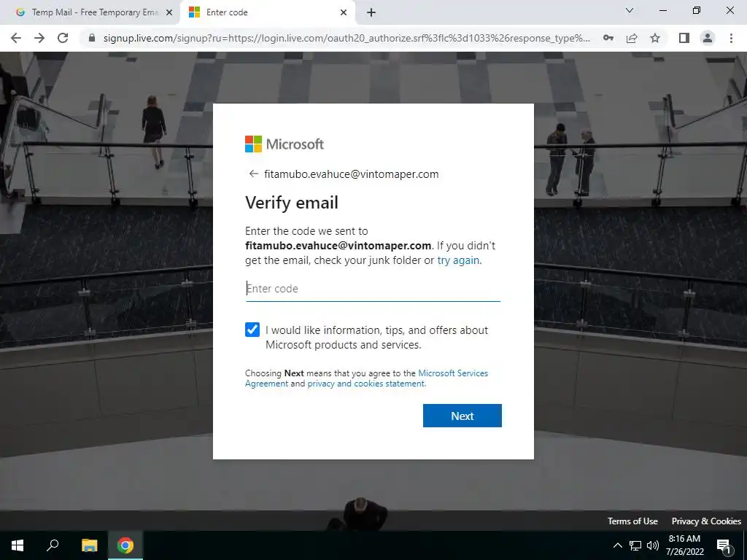The width and height of the screenshot is (747, 560).
Task: Click the fitamubo.evahuce@vintomaper.com account text
Action: click(x=352, y=174)
